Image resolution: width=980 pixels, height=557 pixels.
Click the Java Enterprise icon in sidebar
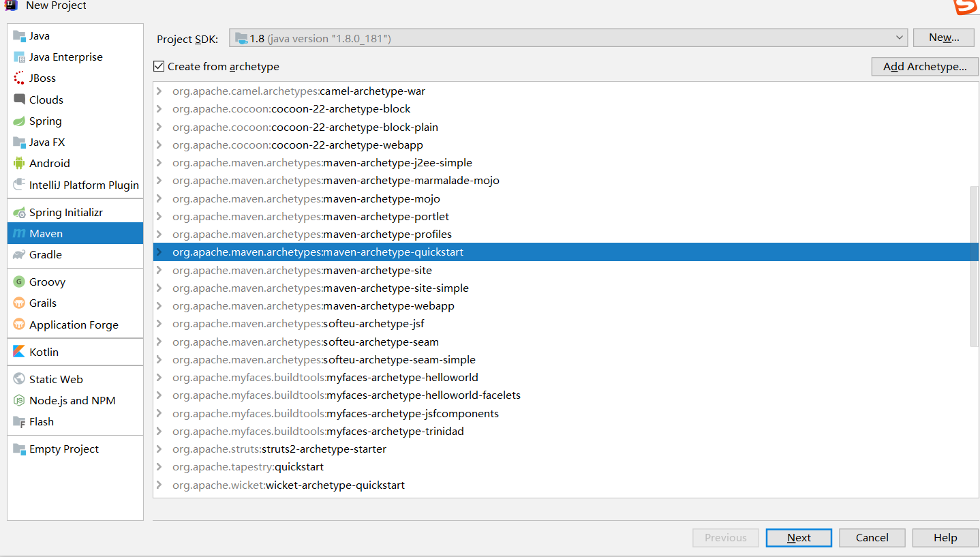(19, 57)
